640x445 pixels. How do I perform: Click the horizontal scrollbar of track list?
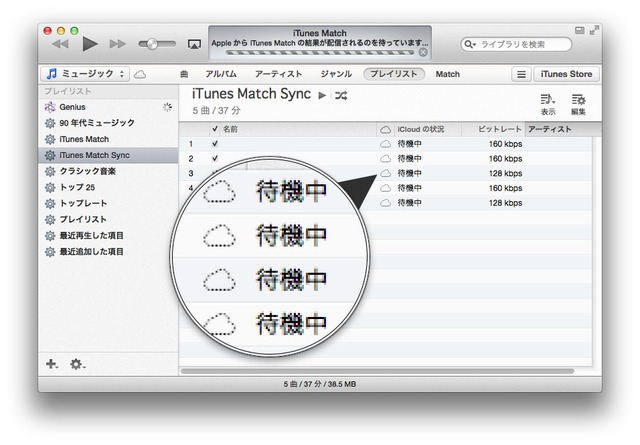[x=377, y=371]
